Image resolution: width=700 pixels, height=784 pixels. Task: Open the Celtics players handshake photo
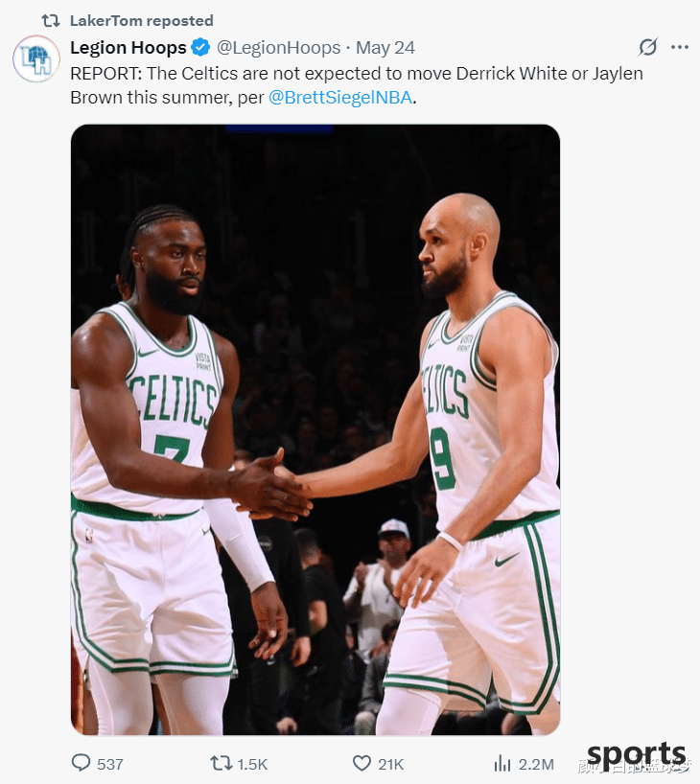click(315, 429)
